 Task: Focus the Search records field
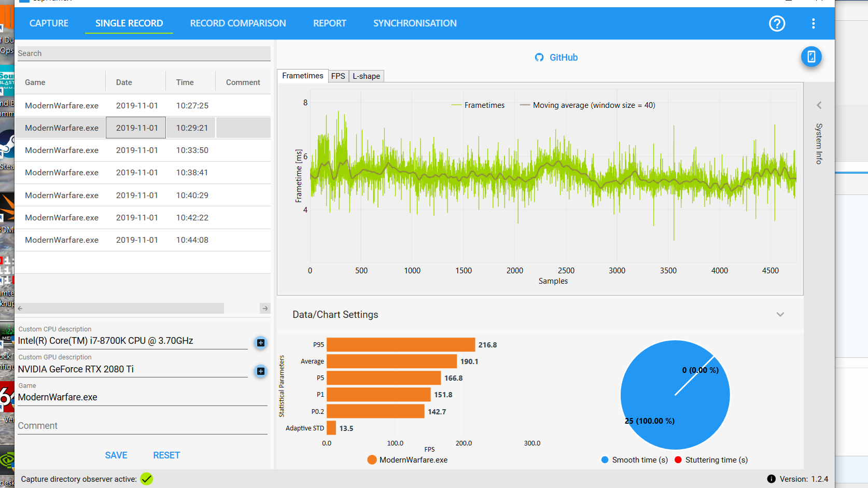click(x=144, y=53)
